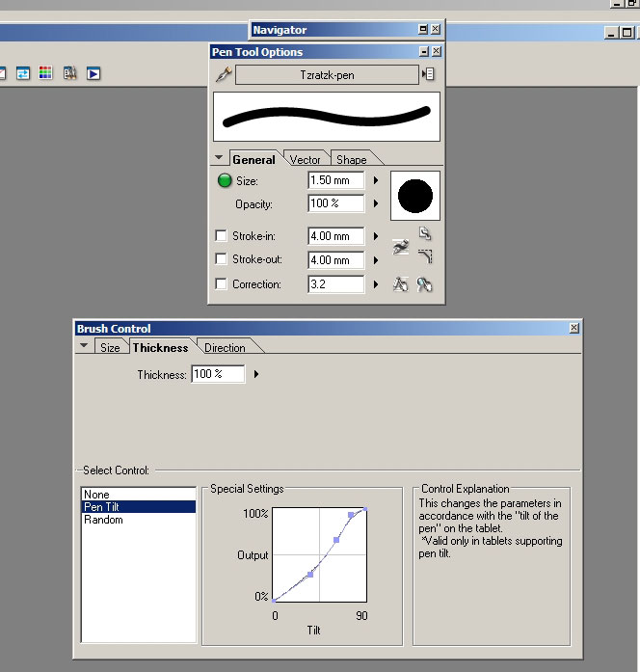The width and height of the screenshot is (640, 672).
Task: Click the pen stroke sample icon
Action: (x=401, y=247)
